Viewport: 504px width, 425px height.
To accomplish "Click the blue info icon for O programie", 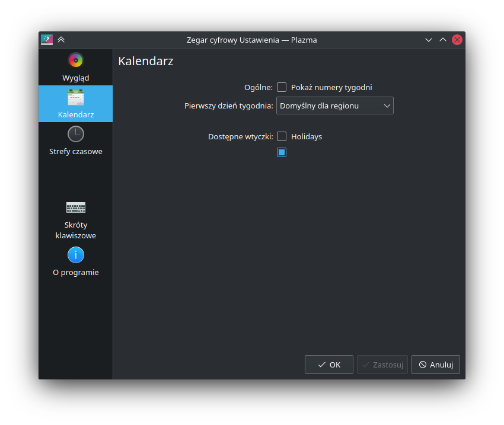I will (x=76, y=255).
